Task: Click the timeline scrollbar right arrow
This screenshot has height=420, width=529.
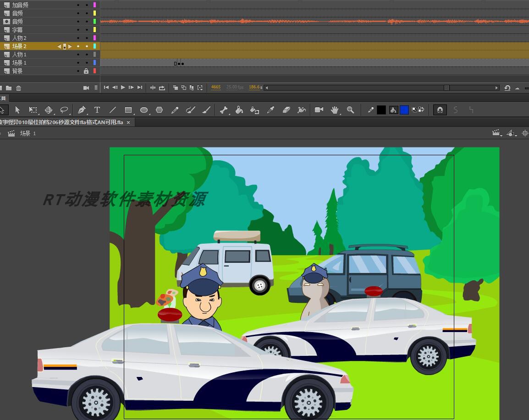Action: pyautogui.click(x=496, y=87)
